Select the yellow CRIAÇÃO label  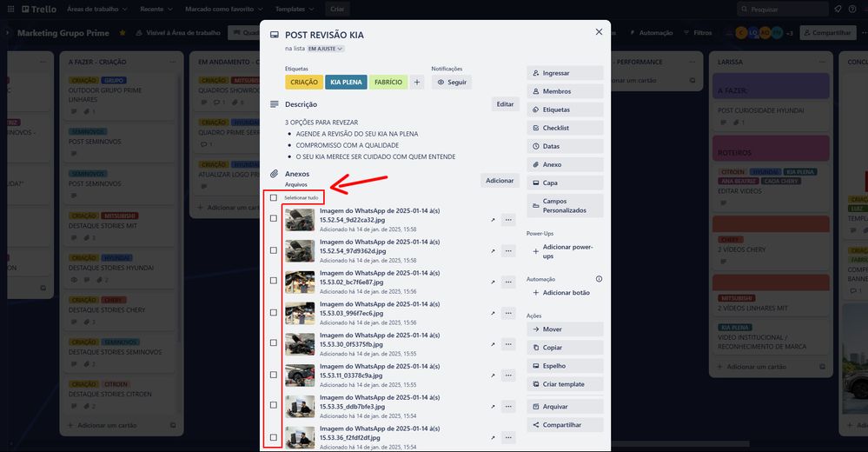(304, 82)
